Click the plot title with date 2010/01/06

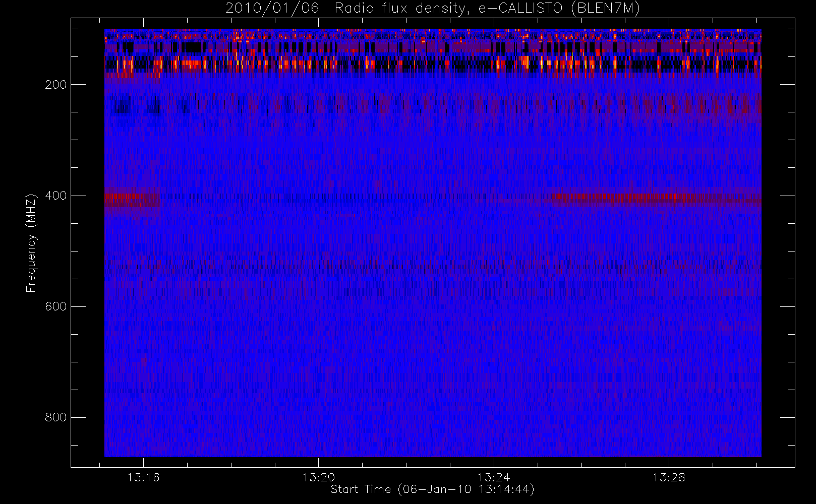click(433, 9)
